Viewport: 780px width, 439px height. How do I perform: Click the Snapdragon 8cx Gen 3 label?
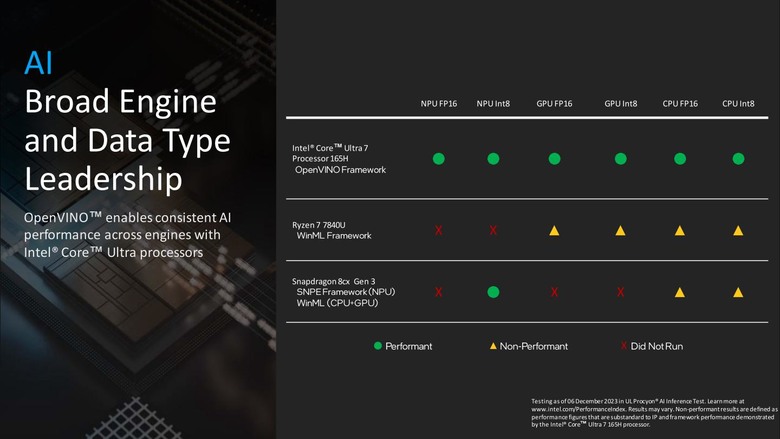click(333, 281)
